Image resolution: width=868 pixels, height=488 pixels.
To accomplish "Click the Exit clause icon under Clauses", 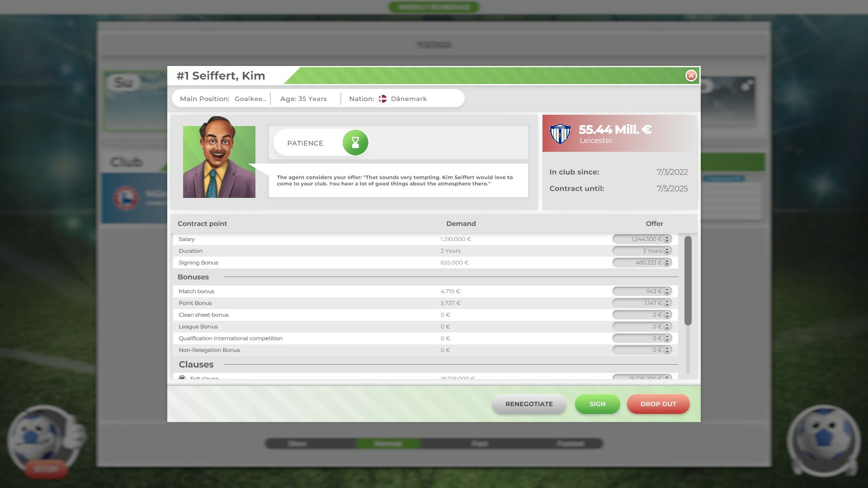I will tap(183, 378).
